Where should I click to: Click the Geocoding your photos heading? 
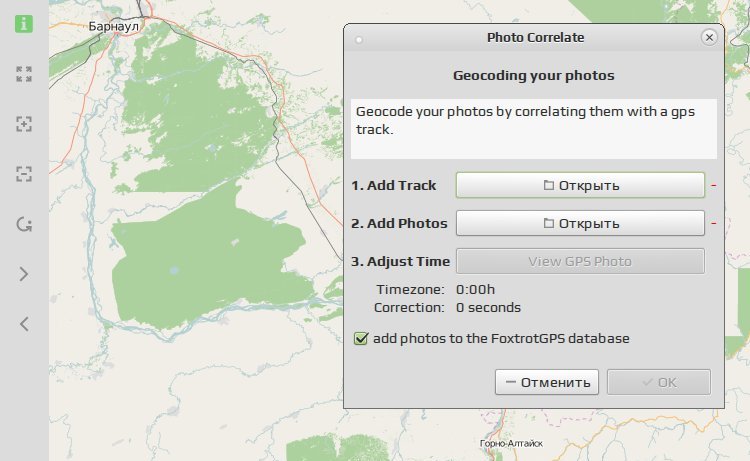coord(534,76)
